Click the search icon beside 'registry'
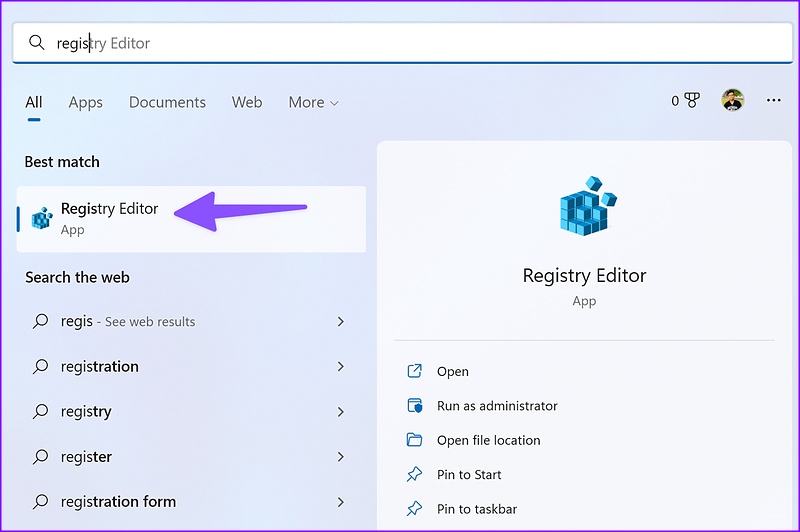800x532 pixels. point(40,411)
